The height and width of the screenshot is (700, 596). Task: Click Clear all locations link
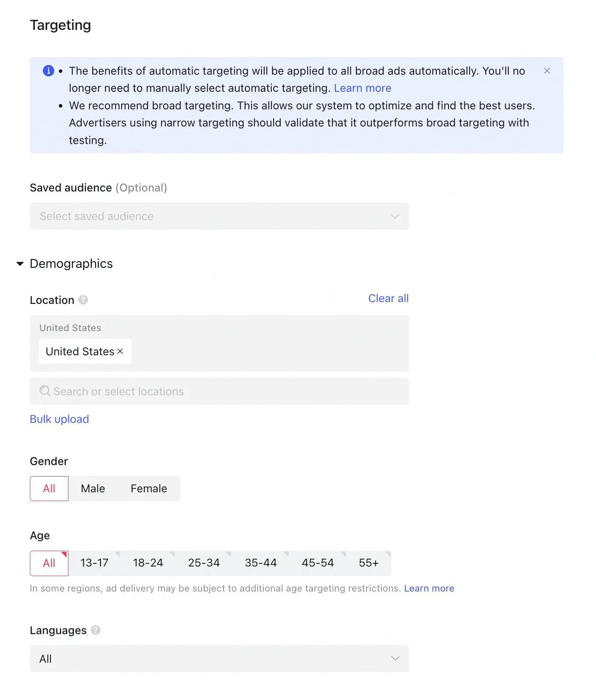(x=388, y=299)
